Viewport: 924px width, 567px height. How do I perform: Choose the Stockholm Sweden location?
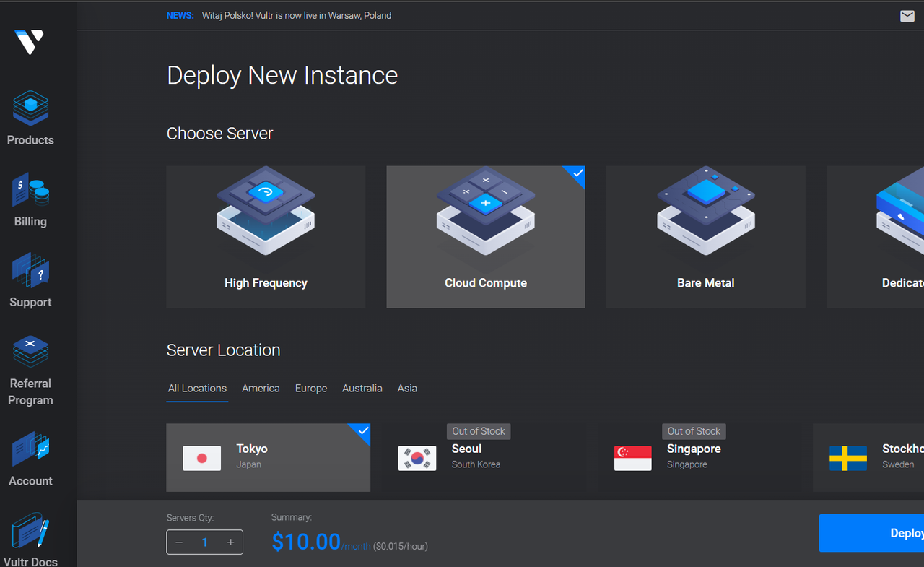coord(868,457)
